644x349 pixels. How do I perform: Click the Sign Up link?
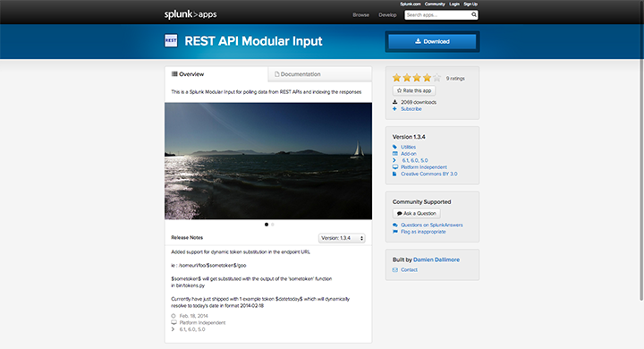470,4
